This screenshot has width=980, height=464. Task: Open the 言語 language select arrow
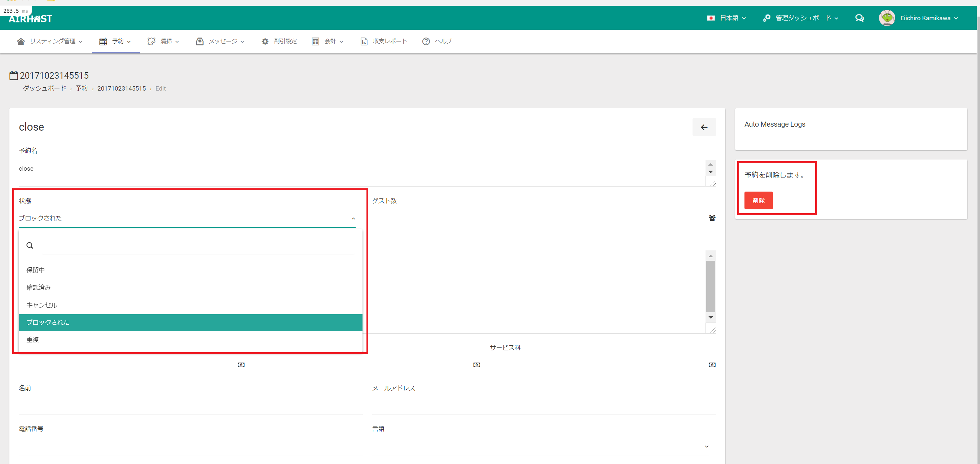[707, 446]
